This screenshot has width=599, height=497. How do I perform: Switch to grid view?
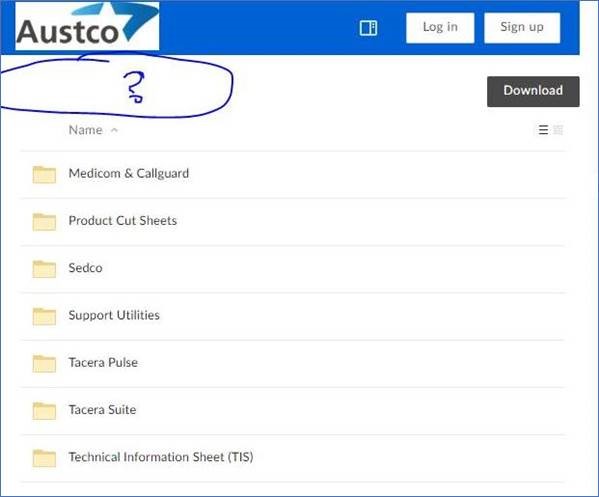(558, 130)
